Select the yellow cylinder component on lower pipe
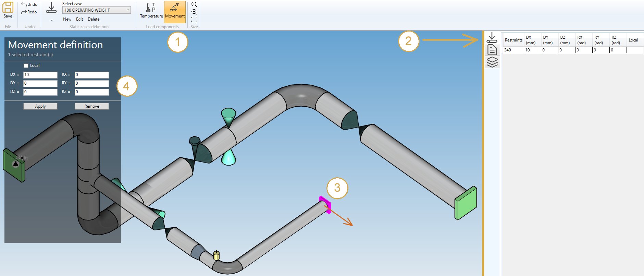Viewport: 644px width, 276px height. click(216, 255)
